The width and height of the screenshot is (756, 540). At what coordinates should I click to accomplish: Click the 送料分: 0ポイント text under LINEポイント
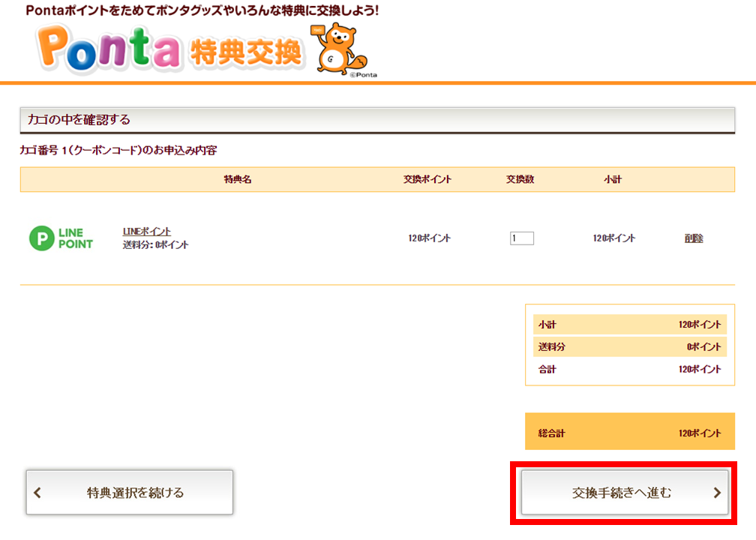(155, 245)
